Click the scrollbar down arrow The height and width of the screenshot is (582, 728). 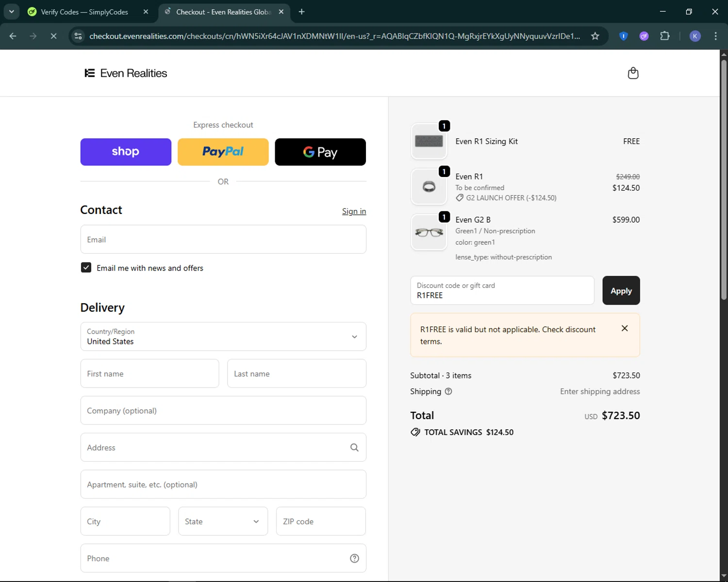coord(724,576)
